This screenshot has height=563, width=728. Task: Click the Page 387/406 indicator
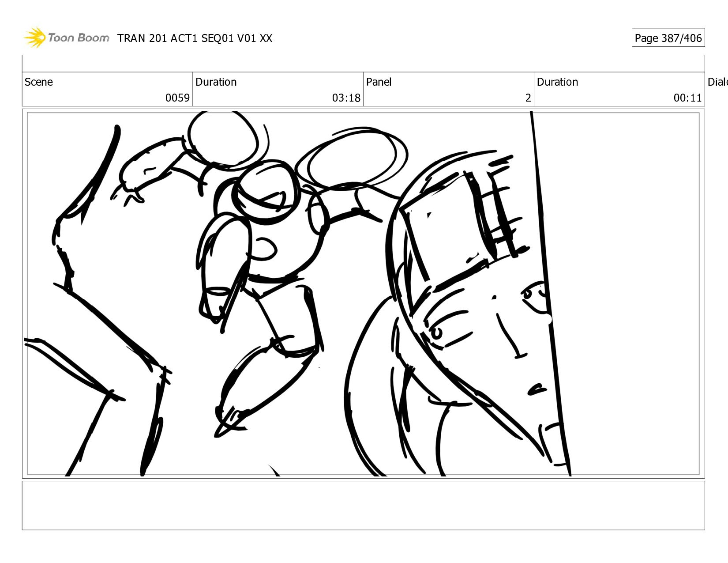point(668,38)
